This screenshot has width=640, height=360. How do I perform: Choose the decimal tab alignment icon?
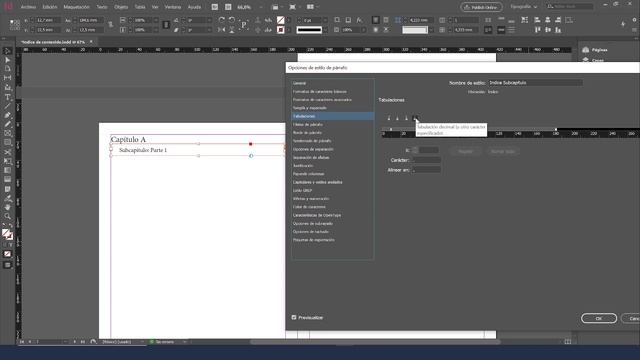click(415, 118)
